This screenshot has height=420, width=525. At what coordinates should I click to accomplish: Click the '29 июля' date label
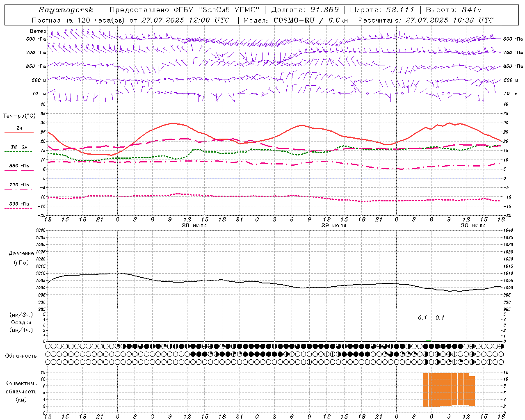pyautogui.click(x=334, y=226)
